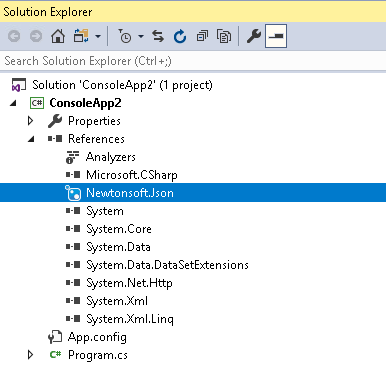This screenshot has height=388, width=386.
Task: Select the System.Net.Http reference
Action: coord(129,283)
